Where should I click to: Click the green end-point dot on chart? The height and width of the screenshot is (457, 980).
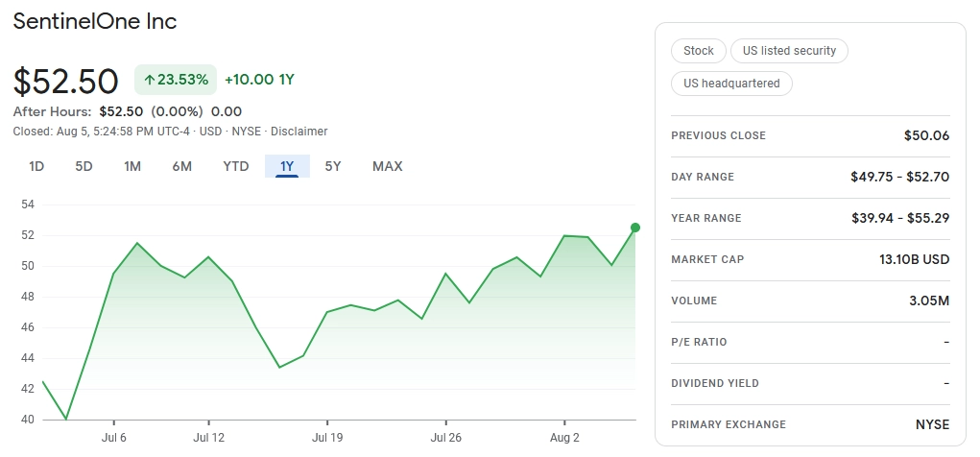click(635, 228)
